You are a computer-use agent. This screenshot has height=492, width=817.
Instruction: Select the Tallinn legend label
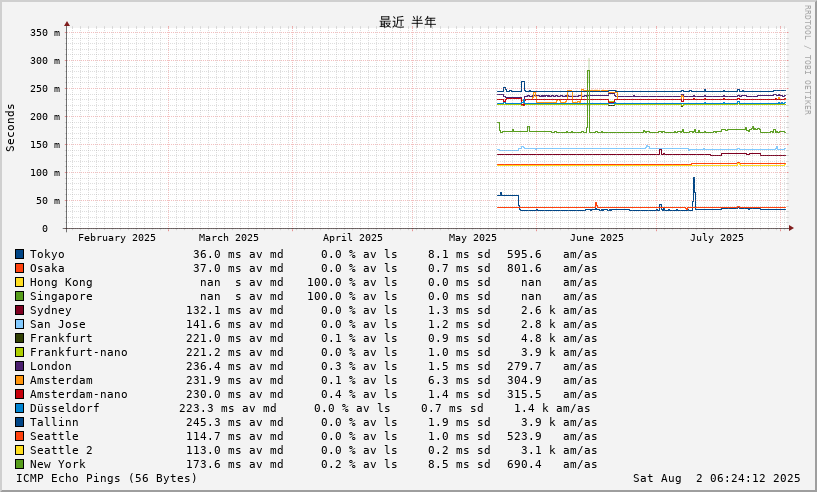54,422
